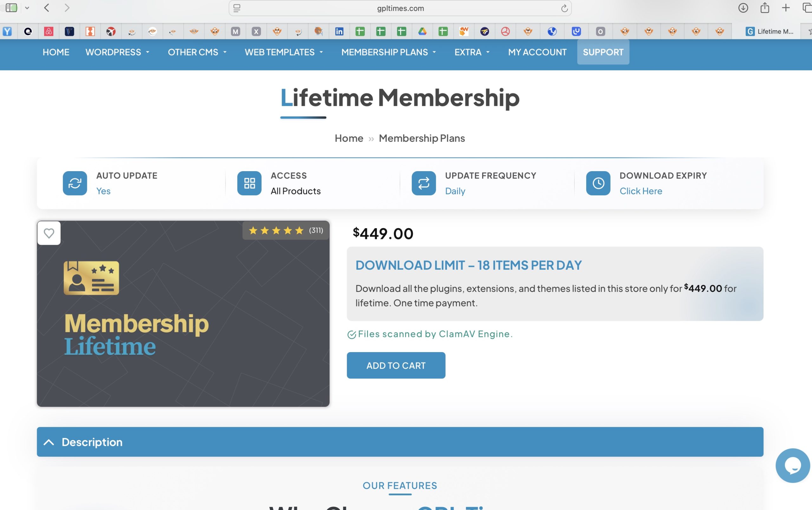
Task: Open the gray X favicon tab
Action: pyautogui.click(x=256, y=31)
